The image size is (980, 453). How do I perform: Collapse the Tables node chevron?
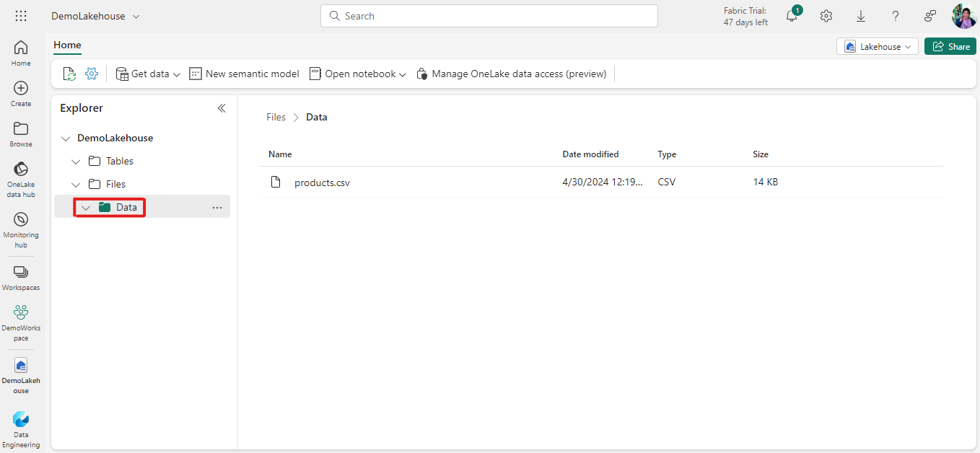coord(76,162)
